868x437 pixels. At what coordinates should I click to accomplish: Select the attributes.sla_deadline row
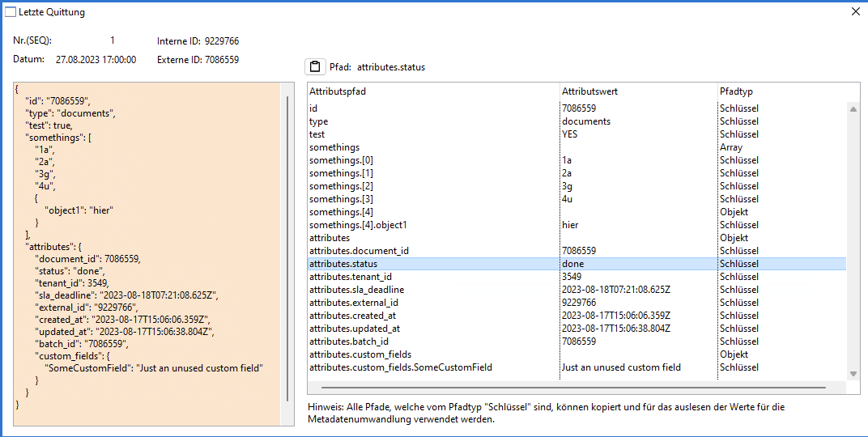tap(356, 290)
